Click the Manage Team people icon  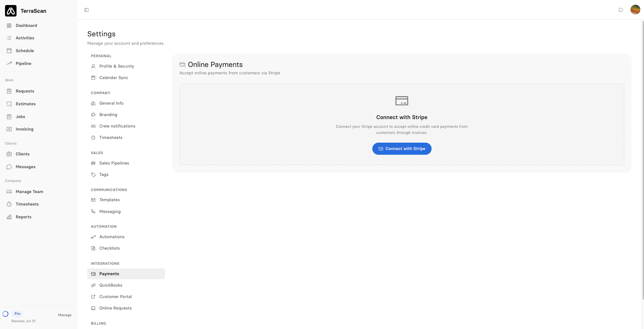[x=9, y=192]
